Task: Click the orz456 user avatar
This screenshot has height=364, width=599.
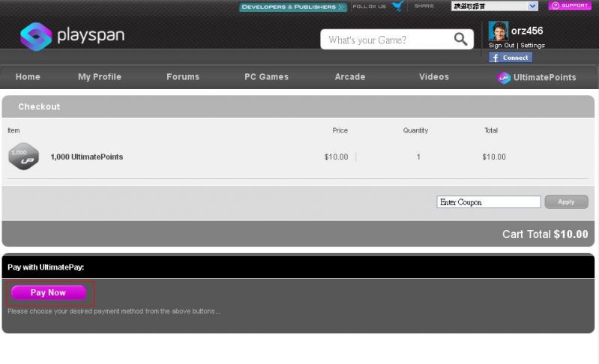Action: coord(498,31)
